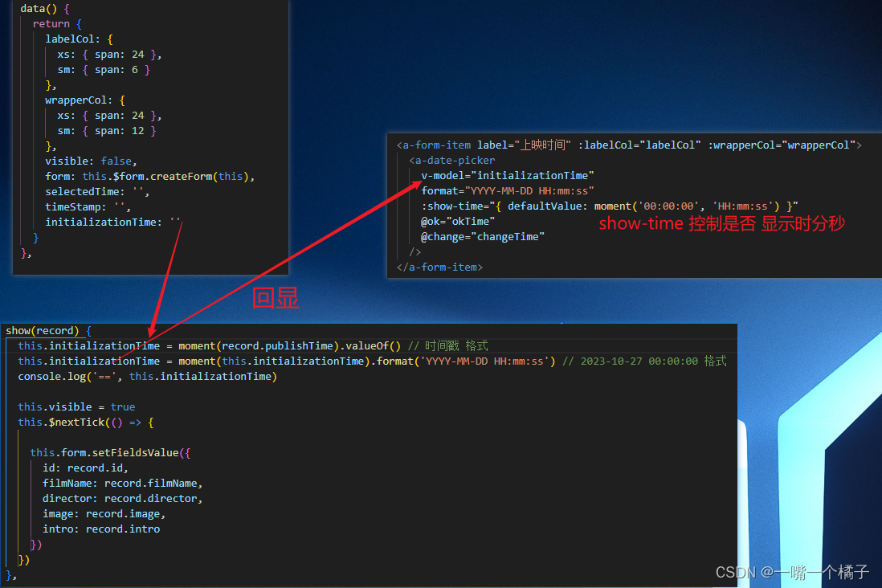Click 'data() {' function header

pyautogui.click(x=45, y=9)
